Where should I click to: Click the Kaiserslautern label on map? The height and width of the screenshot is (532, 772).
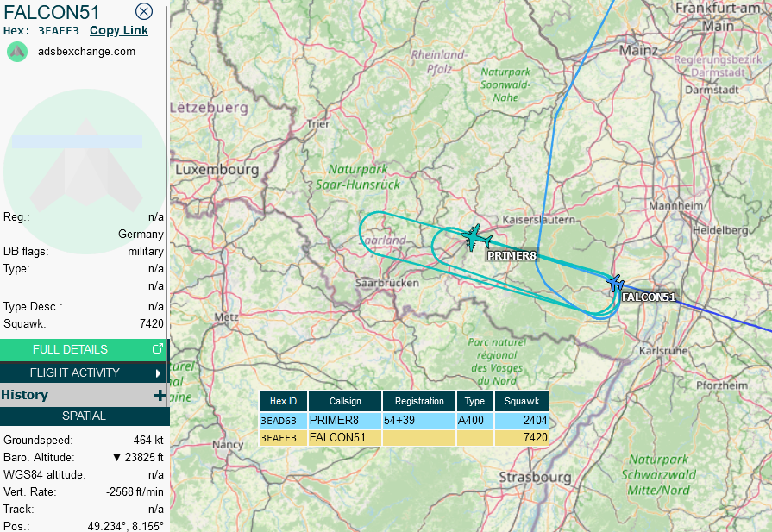point(538,220)
